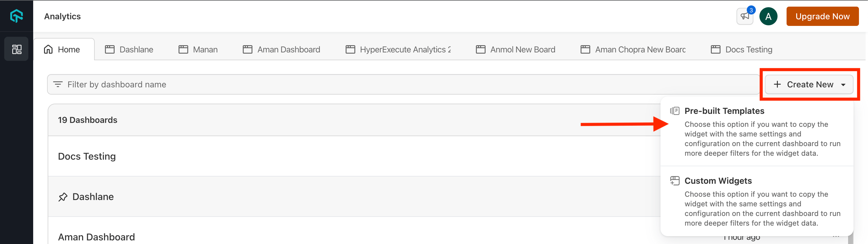868x244 pixels.
Task: Open the Docs Testing dashboard row
Action: [87, 156]
